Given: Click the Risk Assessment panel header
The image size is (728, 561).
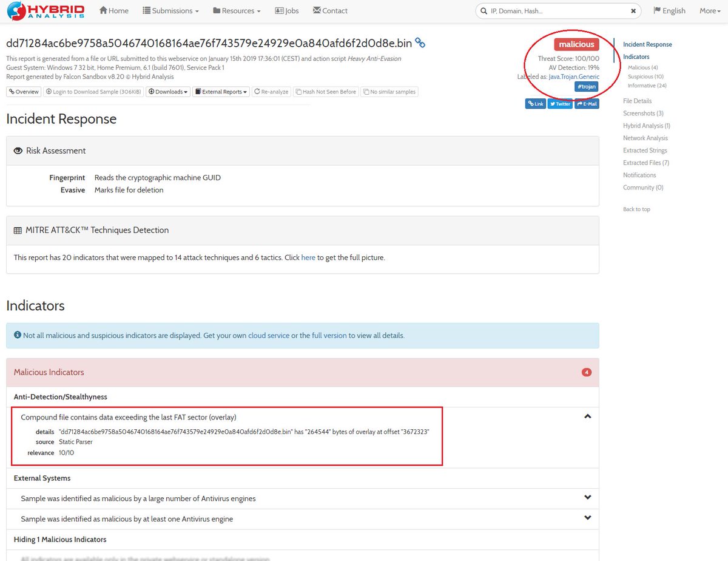Looking at the screenshot, I should (302, 151).
